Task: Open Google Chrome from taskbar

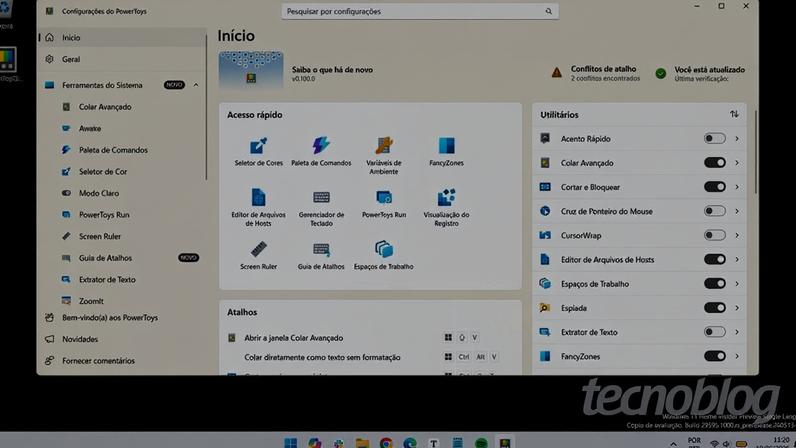Action: pyautogui.click(x=386, y=442)
